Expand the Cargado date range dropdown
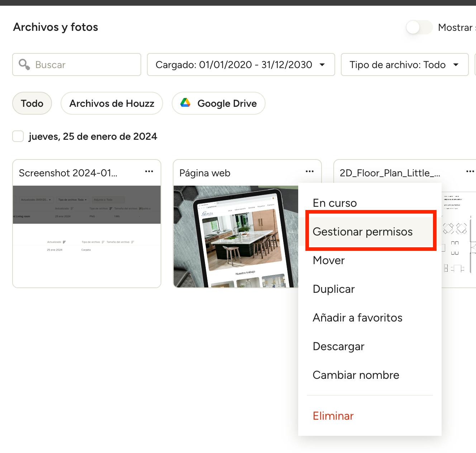Image resolution: width=476 pixels, height=453 pixels. point(241,65)
